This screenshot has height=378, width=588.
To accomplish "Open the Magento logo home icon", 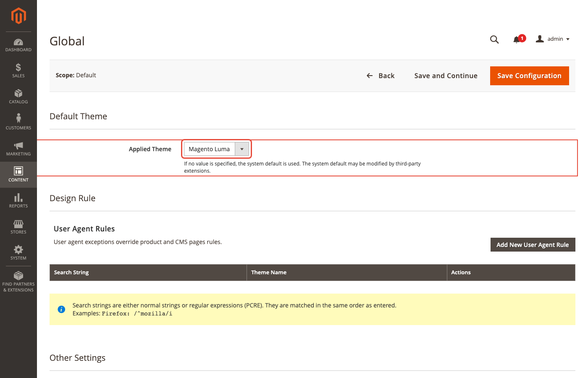I will pos(18,16).
